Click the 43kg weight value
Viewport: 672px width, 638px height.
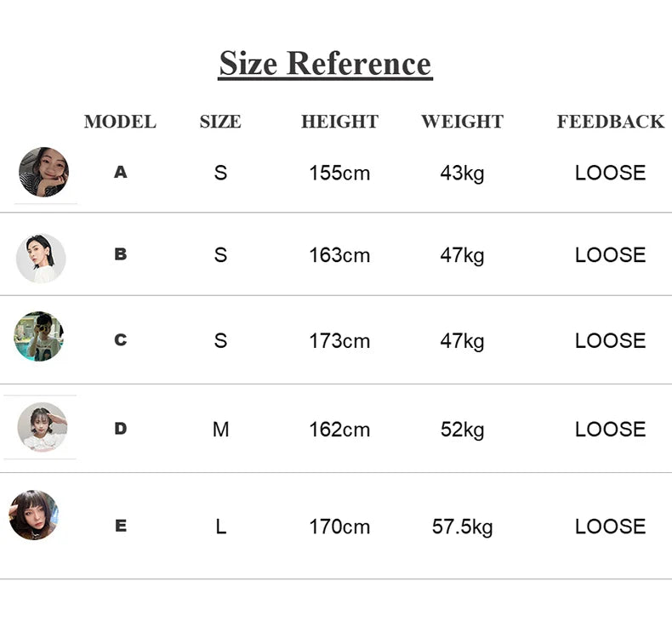point(462,173)
